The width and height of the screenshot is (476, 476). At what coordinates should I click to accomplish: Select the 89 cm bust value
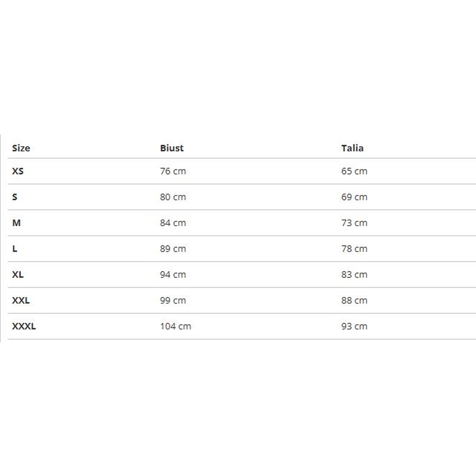[173, 248]
